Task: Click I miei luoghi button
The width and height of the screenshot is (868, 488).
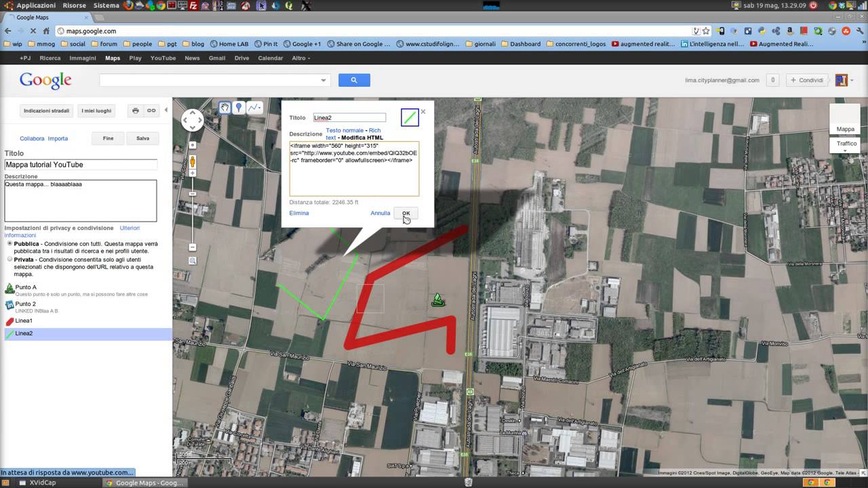Action: (x=96, y=110)
